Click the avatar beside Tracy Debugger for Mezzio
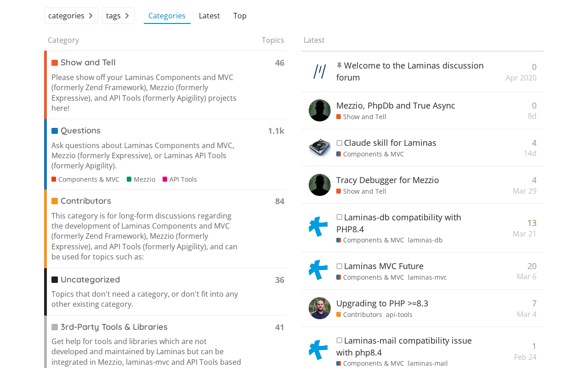 [320, 185]
